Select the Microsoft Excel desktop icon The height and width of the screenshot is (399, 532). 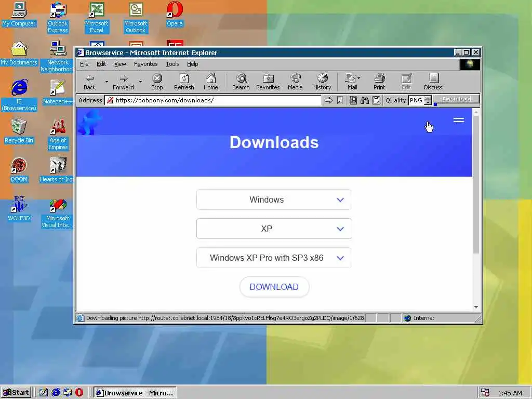(97, 17)
